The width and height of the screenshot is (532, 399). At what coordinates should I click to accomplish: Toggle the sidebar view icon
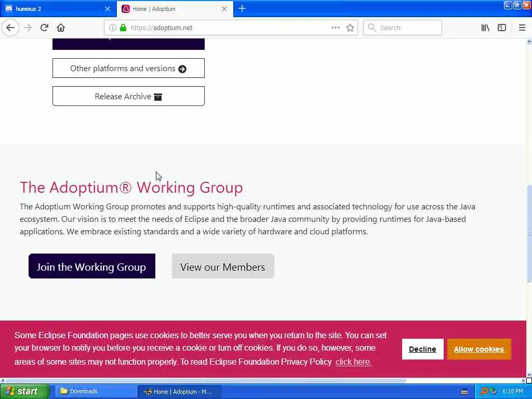(502, 28)
